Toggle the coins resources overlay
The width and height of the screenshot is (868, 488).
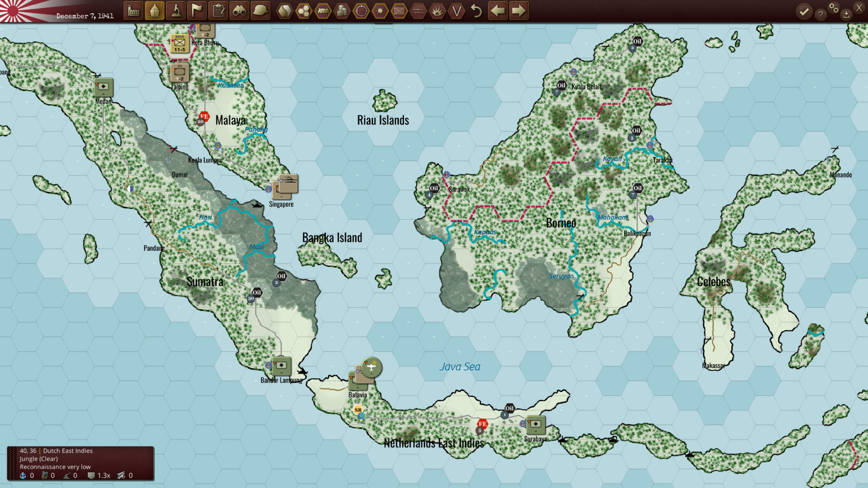(x=342, y=11)
